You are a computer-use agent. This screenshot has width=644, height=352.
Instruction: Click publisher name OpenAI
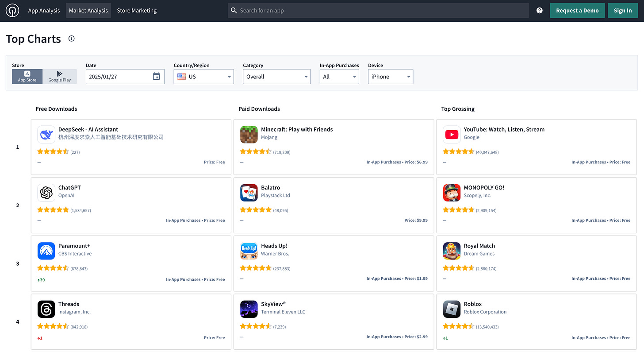tap(66, 195)
